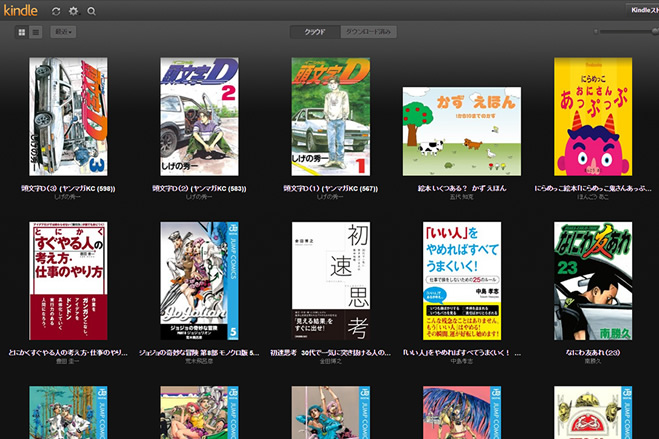
Task: Switch to grid view
Action: [x=22, y=32]
